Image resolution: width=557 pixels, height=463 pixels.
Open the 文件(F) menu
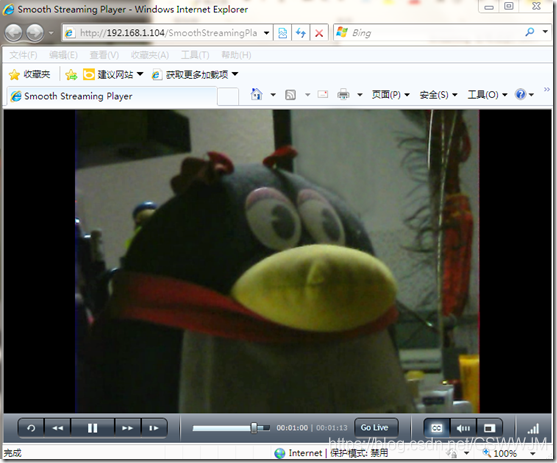pos(23,55)
